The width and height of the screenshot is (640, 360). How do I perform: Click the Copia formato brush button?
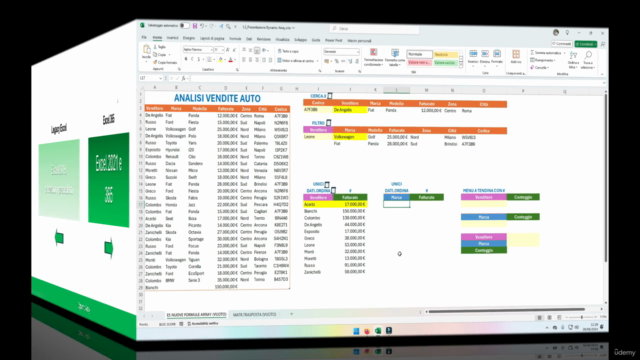166,62
